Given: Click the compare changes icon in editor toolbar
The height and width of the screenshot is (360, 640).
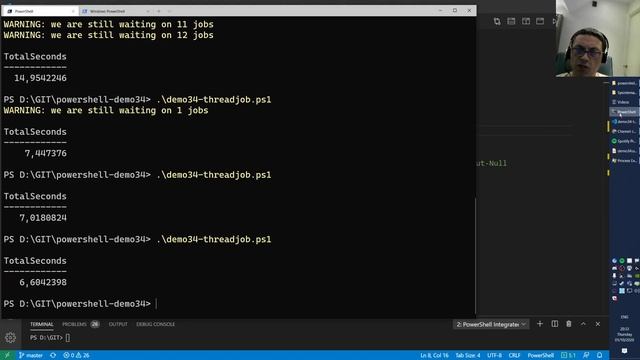Looking at the screenshot, I should tap(497, 21).
